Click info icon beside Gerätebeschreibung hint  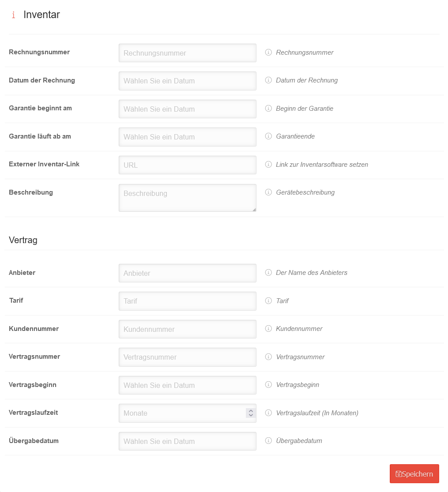tap(268, 192)
